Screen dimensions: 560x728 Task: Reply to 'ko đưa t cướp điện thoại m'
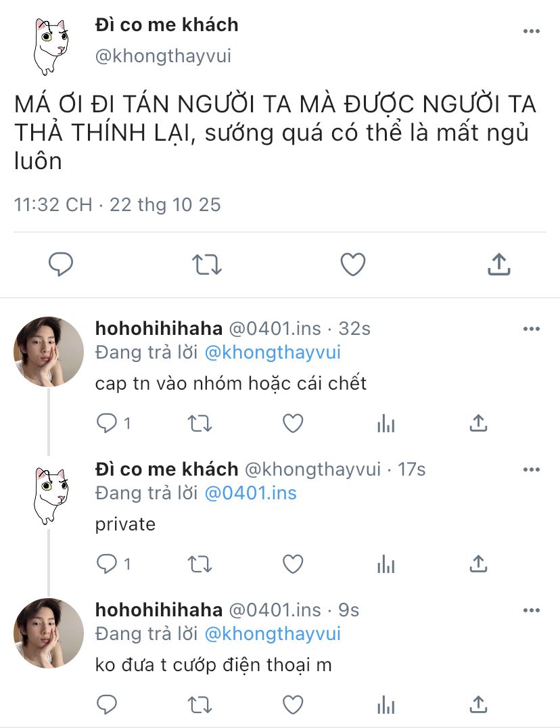point(107,704)
